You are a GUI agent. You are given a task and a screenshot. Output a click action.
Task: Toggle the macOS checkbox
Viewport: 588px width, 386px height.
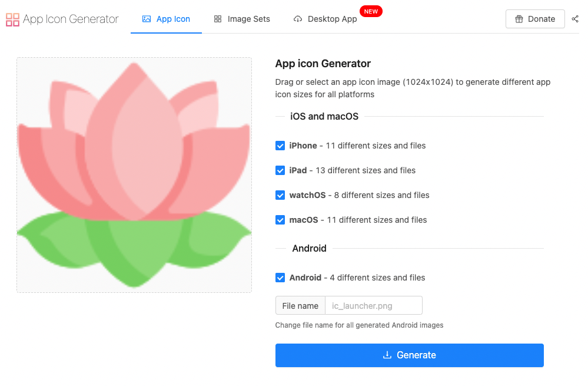click(x=280, y=220)
